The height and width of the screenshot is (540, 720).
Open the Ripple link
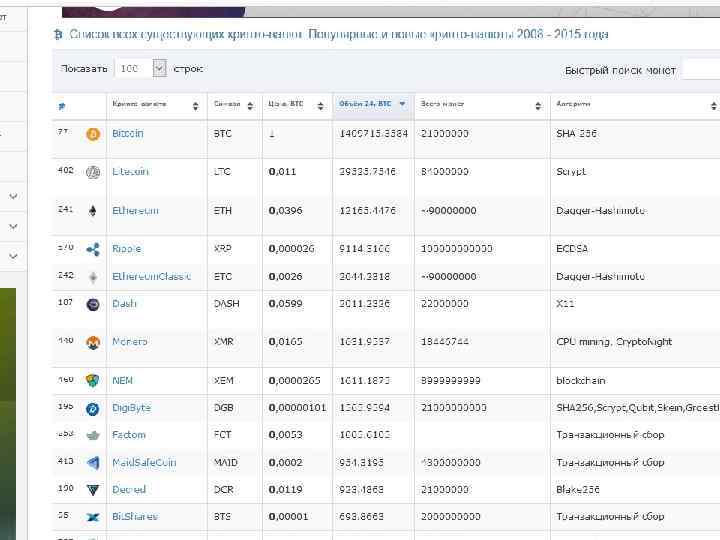pos(127,249)
